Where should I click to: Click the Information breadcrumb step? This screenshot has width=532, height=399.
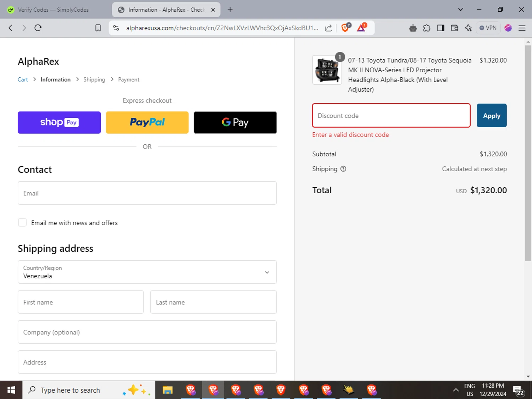click(x=56, y=79)
